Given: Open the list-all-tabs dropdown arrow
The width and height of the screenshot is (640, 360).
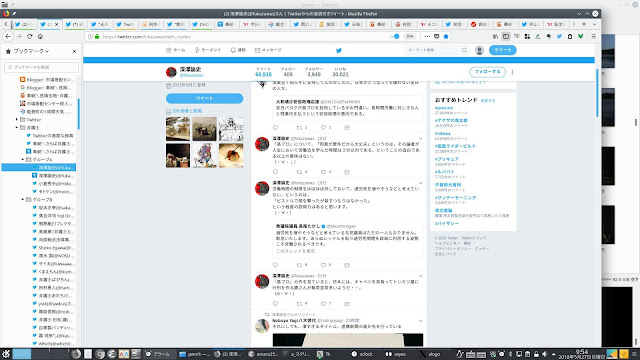Looking at the screenshot, I should pos(594,24).
